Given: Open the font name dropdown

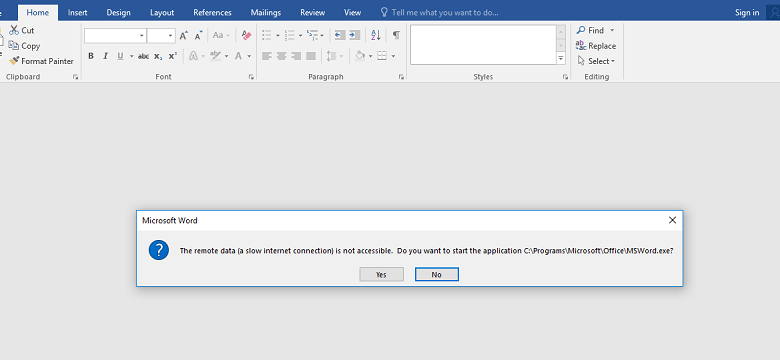Looking at the screenshot, I should pyautogui.click(x=142, y=36).
